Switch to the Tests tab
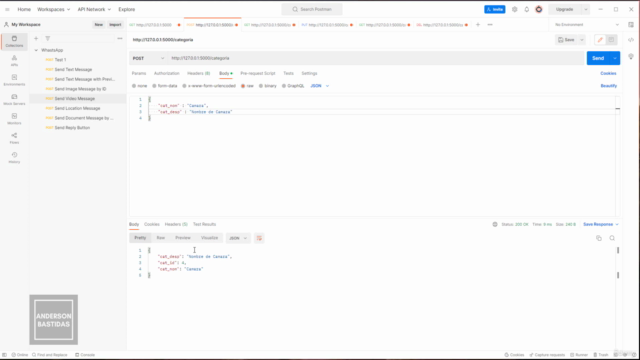Viewport: 640px width, 360px height. pos(288,73)
